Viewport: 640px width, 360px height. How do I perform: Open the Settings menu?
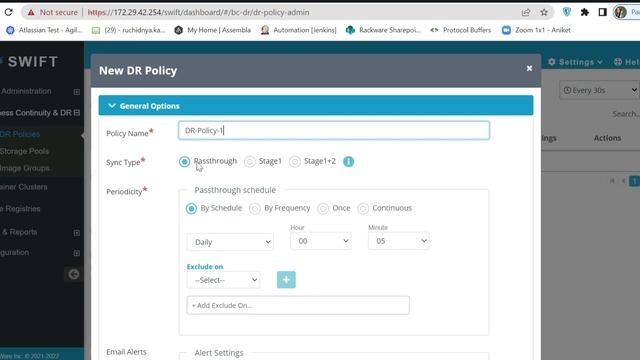[x=576, y=62]
